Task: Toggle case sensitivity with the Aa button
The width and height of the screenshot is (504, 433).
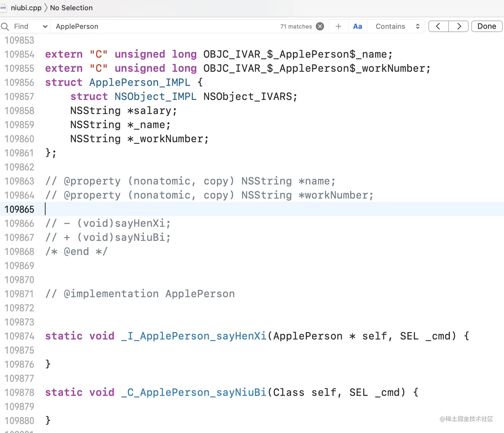Action: (358, 26)
